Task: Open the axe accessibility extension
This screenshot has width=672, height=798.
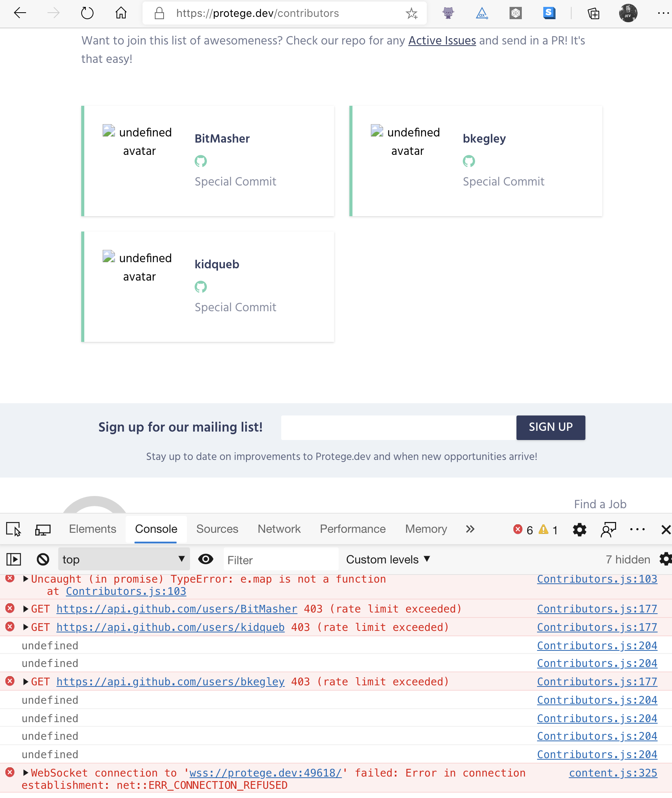Action: tap(482, 13)
